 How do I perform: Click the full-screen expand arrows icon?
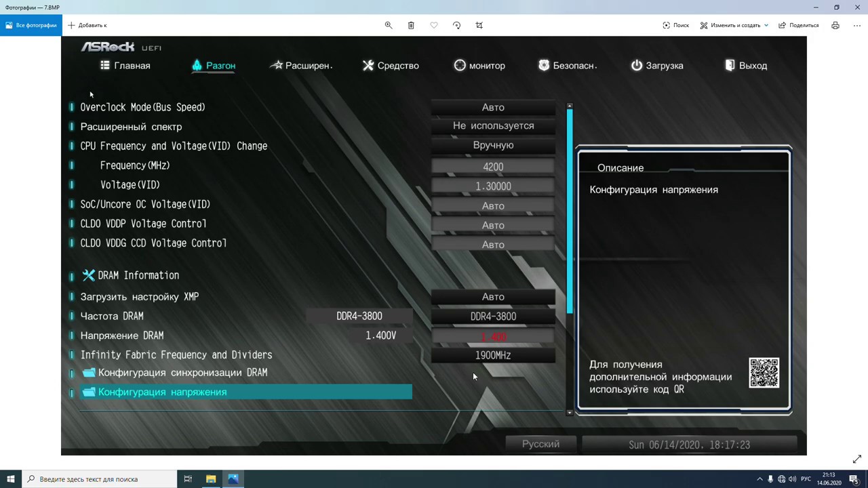[856, 459]
